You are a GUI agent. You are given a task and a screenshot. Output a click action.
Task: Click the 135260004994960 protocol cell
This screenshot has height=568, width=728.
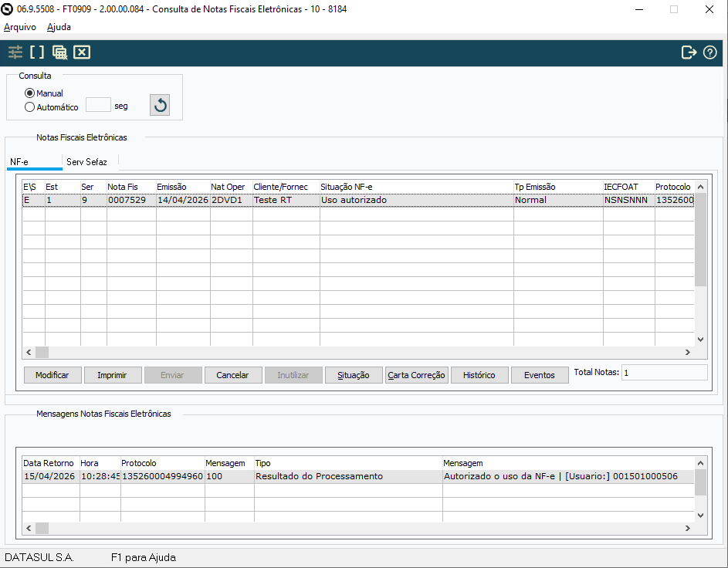162,476
